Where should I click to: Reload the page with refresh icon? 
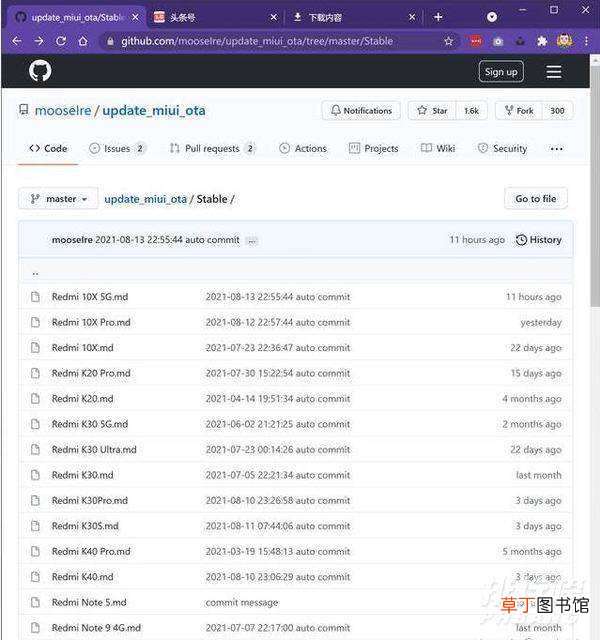[61, 41]
